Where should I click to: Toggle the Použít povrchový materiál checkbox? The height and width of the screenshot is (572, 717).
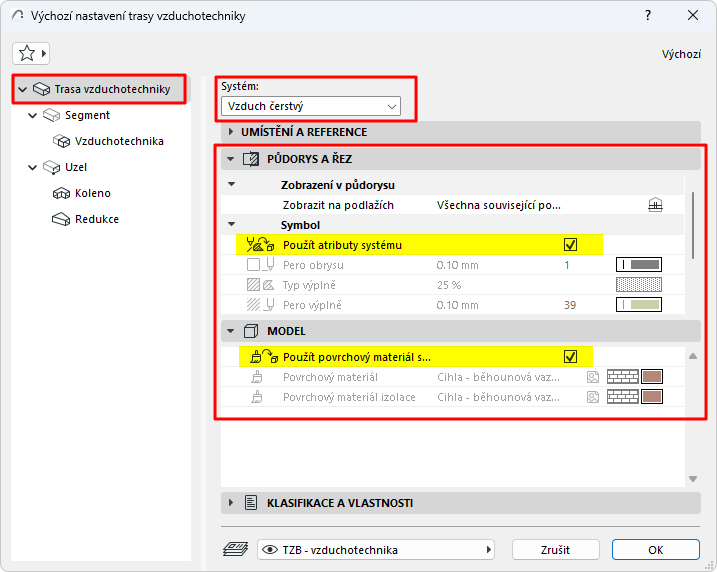[x=570, y=357]
